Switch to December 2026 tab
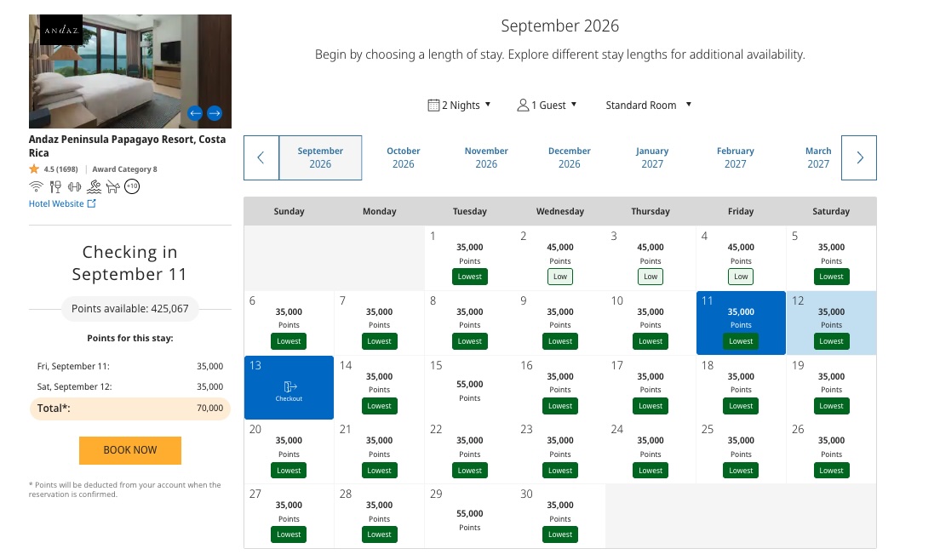 (570, 157)
